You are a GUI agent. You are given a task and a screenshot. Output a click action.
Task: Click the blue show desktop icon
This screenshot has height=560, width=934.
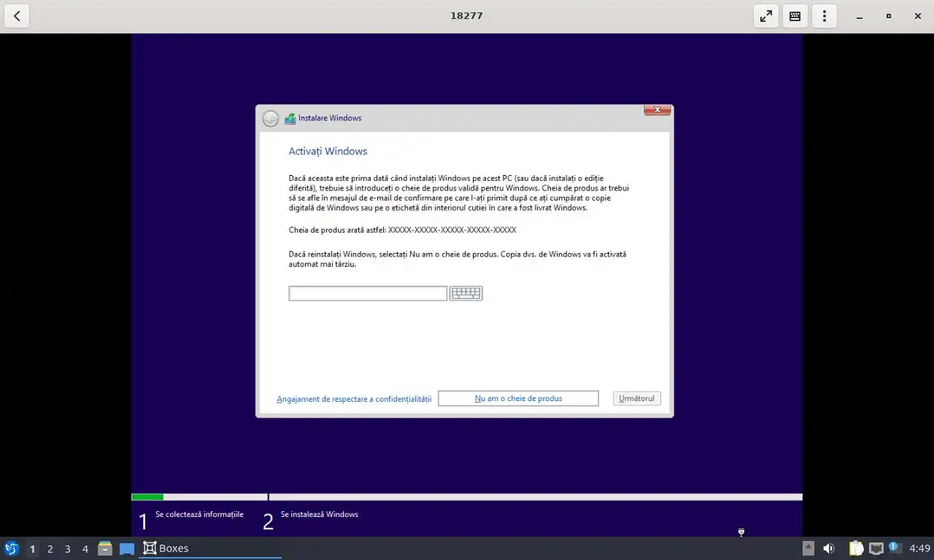pos(127,548)
